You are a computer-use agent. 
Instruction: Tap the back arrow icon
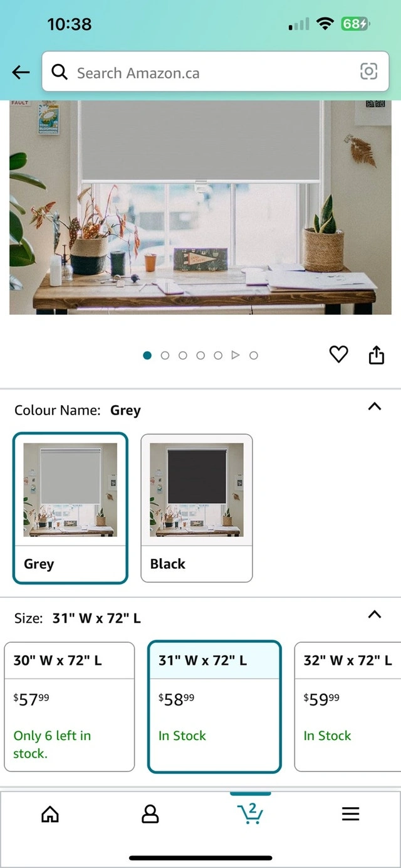pyautogui.click(x=21, y=72)
